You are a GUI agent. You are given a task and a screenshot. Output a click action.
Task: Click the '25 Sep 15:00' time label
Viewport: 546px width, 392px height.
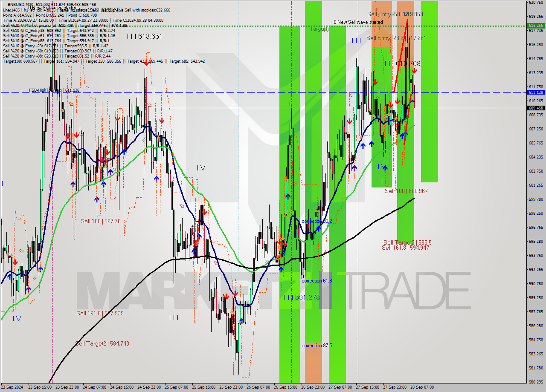203,387
